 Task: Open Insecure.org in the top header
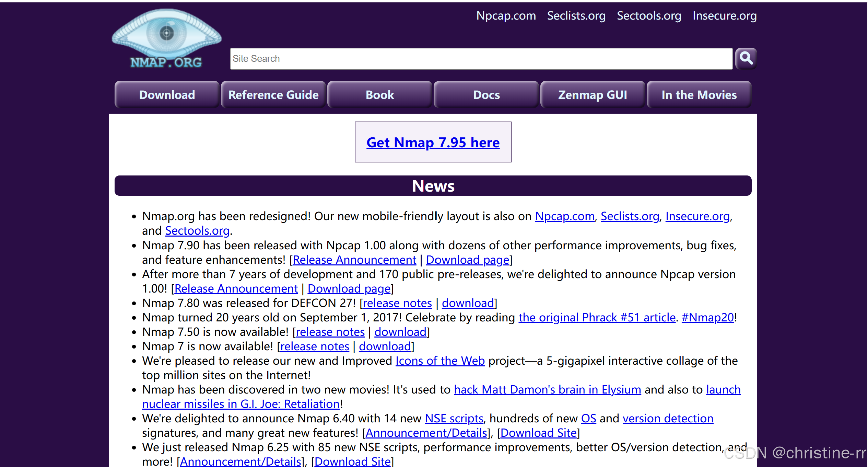pos(724,16)
